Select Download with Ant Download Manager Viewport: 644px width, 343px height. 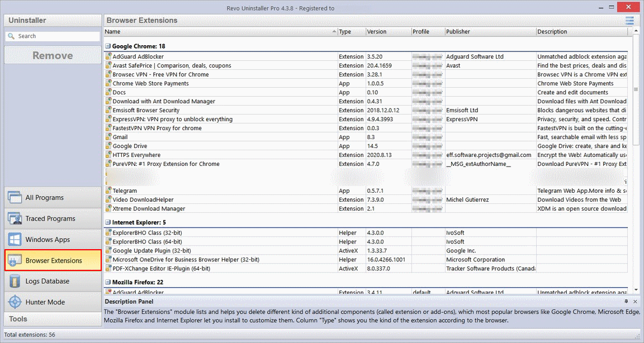(366, 101)
